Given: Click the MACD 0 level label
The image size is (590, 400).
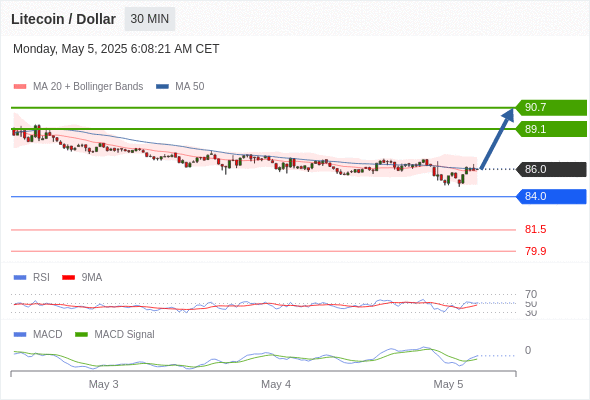Looking at the screenshot, I should tap(528, 350).
